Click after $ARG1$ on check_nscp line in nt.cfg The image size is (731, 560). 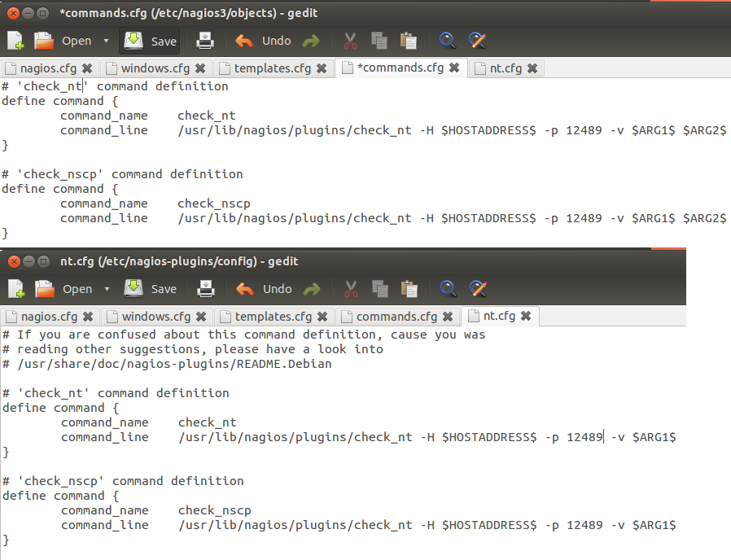[677, 525]
